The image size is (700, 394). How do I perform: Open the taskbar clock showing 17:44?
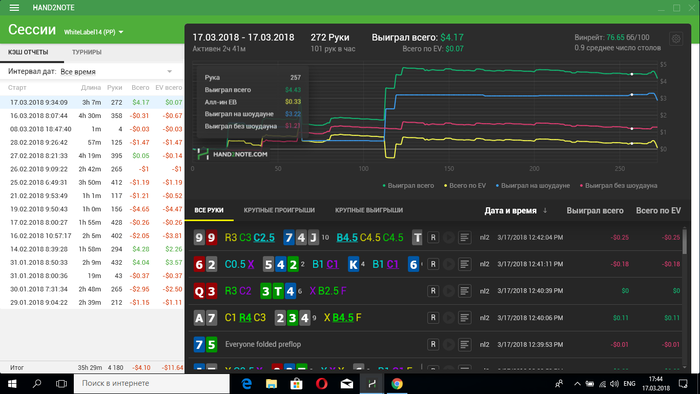pyautogui.click(x=655, y=384)
